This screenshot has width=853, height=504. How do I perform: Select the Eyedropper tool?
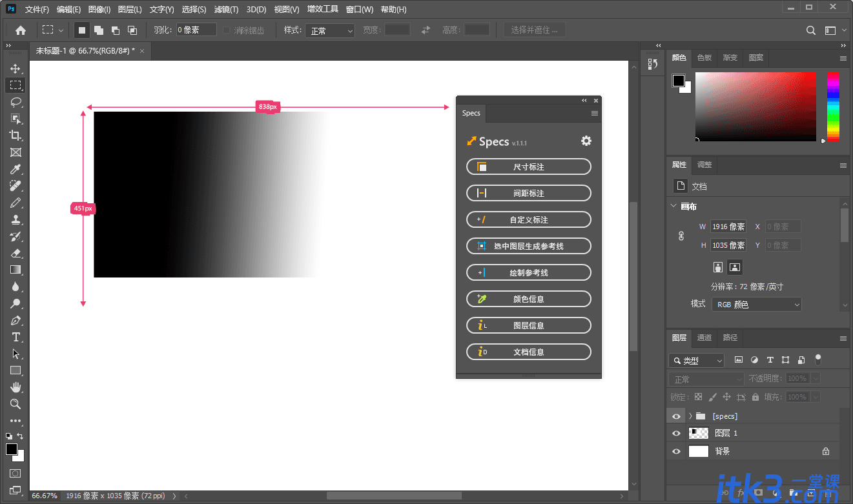(15, 169)
